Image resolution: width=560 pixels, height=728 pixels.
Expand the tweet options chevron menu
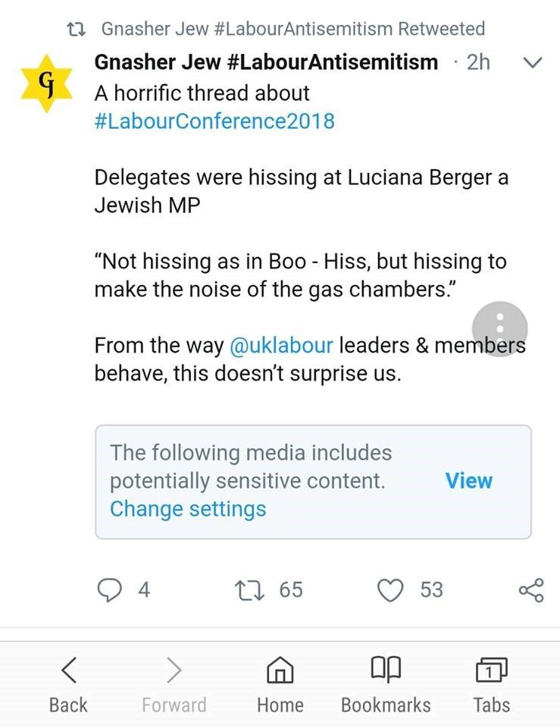point(533,63)
